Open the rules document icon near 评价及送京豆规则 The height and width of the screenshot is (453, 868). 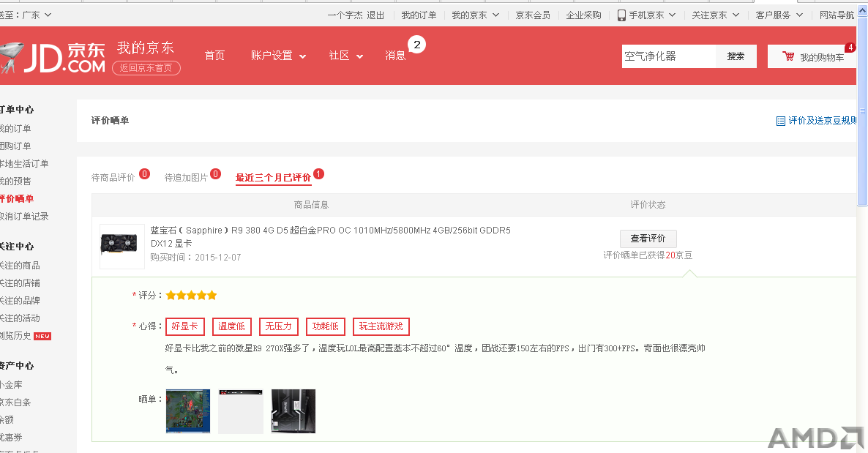click(x=780, y=121)
